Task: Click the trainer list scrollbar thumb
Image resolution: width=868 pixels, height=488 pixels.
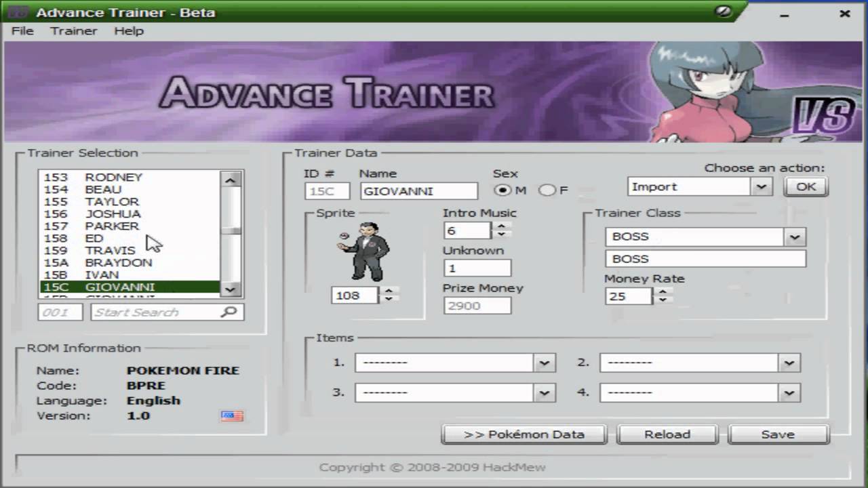Action: (x=231, y=230)
